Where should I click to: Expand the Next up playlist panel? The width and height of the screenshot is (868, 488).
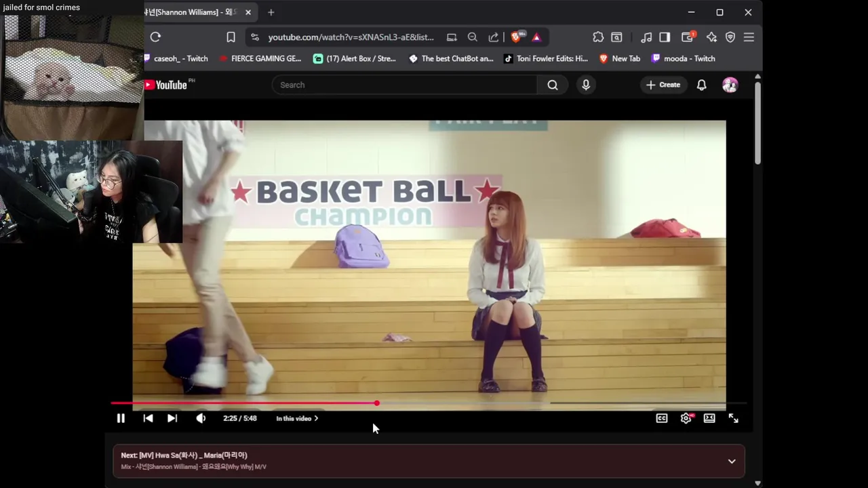[x=732, y=462]
